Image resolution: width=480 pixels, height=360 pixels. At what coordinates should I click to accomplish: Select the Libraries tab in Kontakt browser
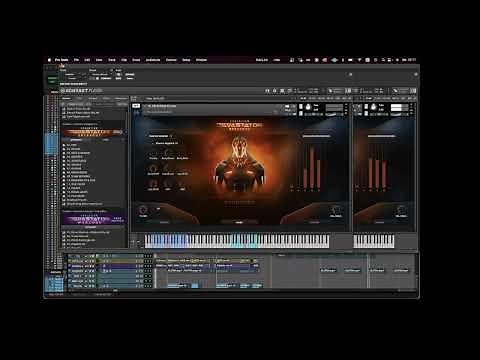coord(67,98)
